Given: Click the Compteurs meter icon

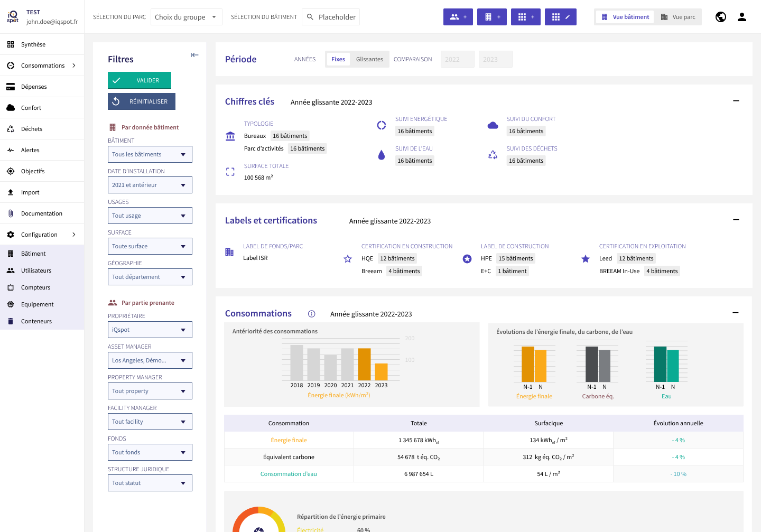Looking at the screenshot, I should point(11,287).
